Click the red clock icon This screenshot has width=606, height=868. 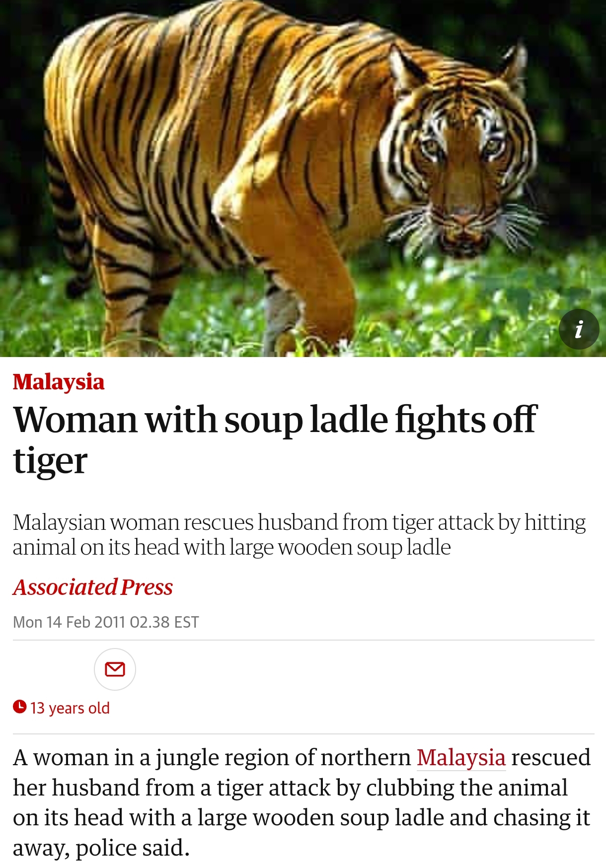tap(19, 706)
